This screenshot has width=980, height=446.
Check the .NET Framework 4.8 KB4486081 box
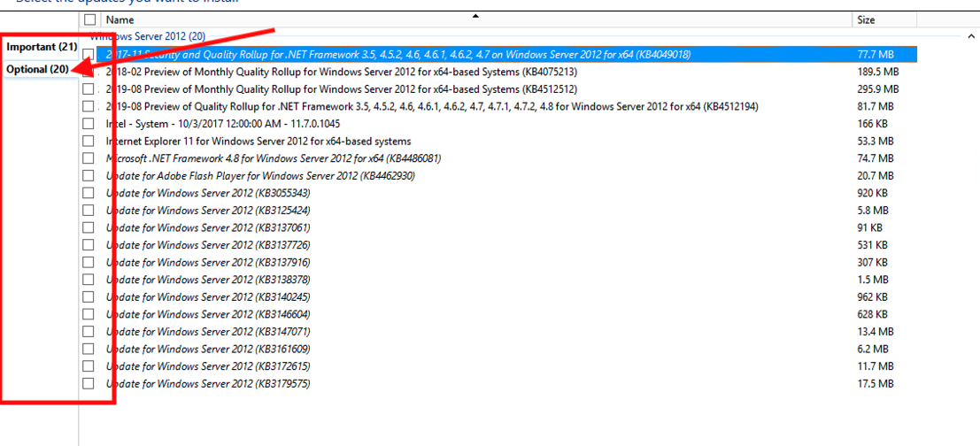89,158
